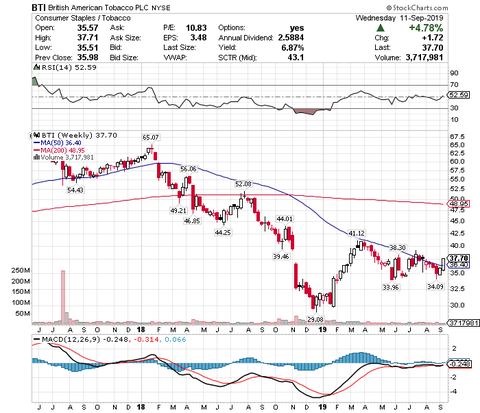Click the blue MA(50) 36.40 legend entry
The width and height of the screenshot is (480, 413).
[x=57, y=143]
